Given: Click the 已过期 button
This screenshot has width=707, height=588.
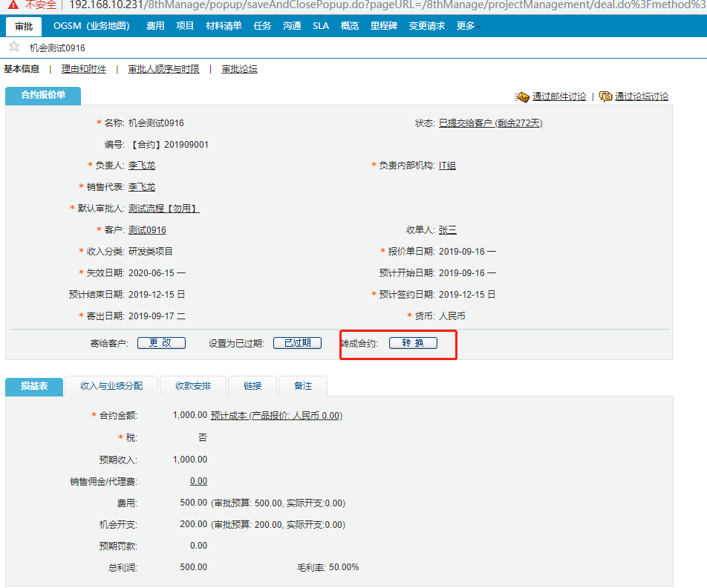Looking at the screenshot, I should point(298,343).
